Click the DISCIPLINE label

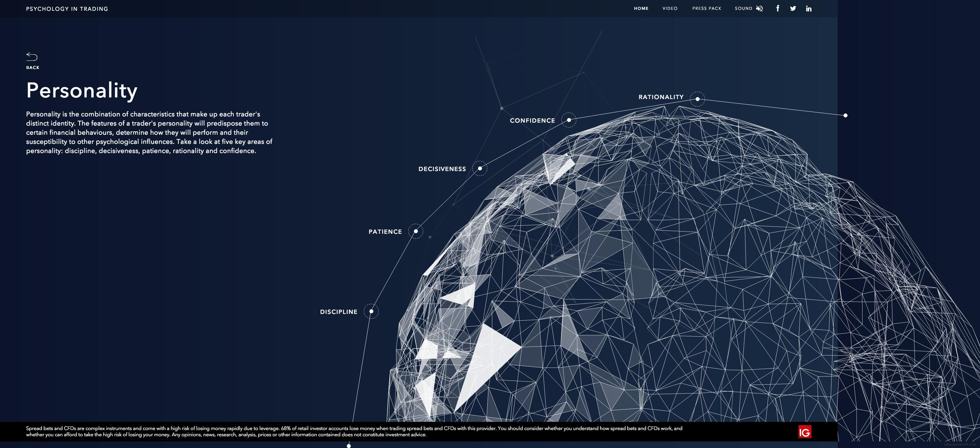(x=339, y=312)
